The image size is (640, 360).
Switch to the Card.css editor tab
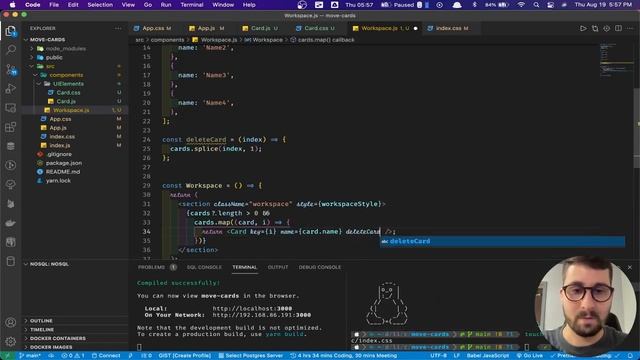point(315,28)
